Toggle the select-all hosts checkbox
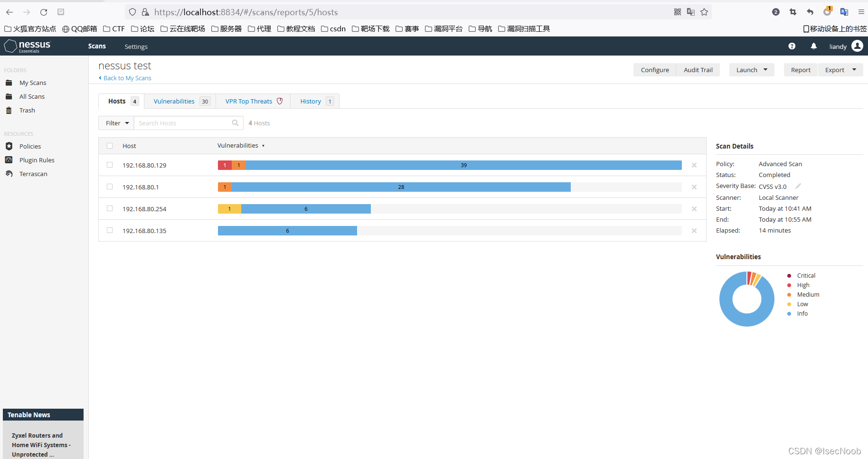The width and height of the screenshot is (868, 459). click(x=110, y=146)
